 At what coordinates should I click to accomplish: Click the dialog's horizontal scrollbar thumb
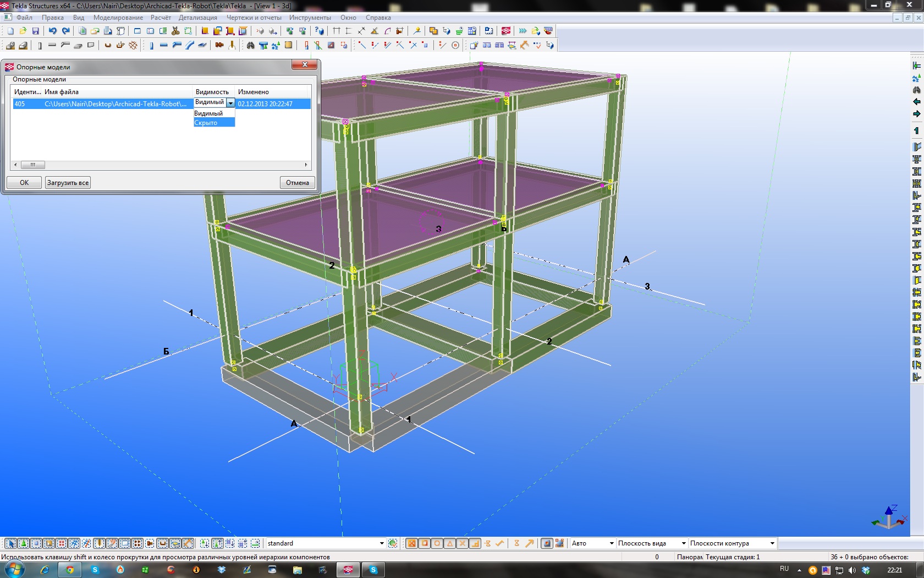click(x=33, y=165)
